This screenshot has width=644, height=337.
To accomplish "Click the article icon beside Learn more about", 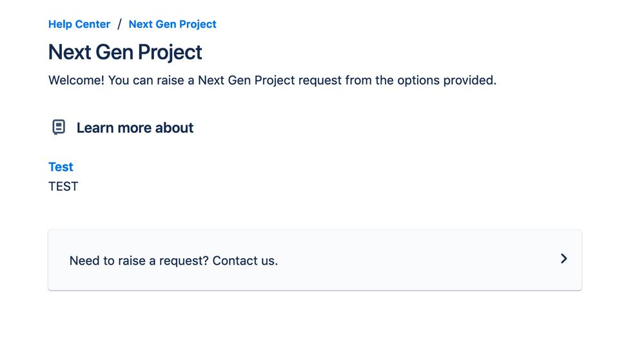I will tap(59, 127).
